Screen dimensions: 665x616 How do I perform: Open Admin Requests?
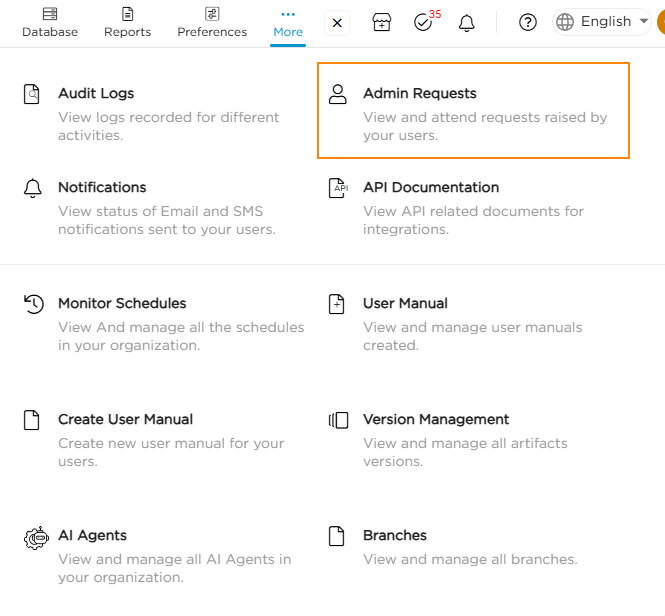[419, 93]
